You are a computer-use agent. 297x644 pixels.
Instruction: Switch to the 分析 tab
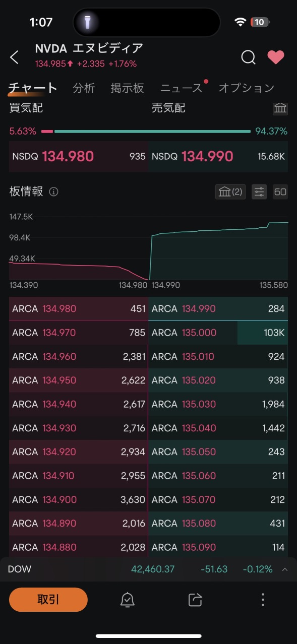point(84,88)
